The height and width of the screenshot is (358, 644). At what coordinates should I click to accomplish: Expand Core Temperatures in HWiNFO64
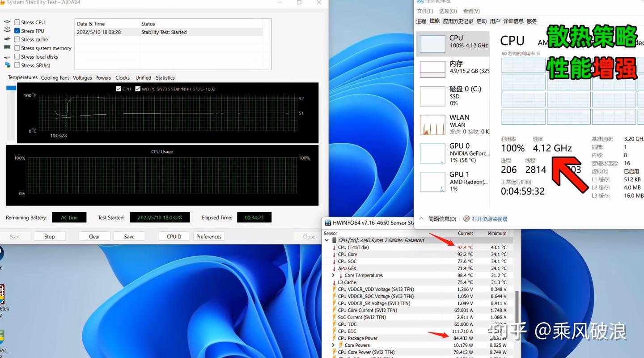coord(333,275)
